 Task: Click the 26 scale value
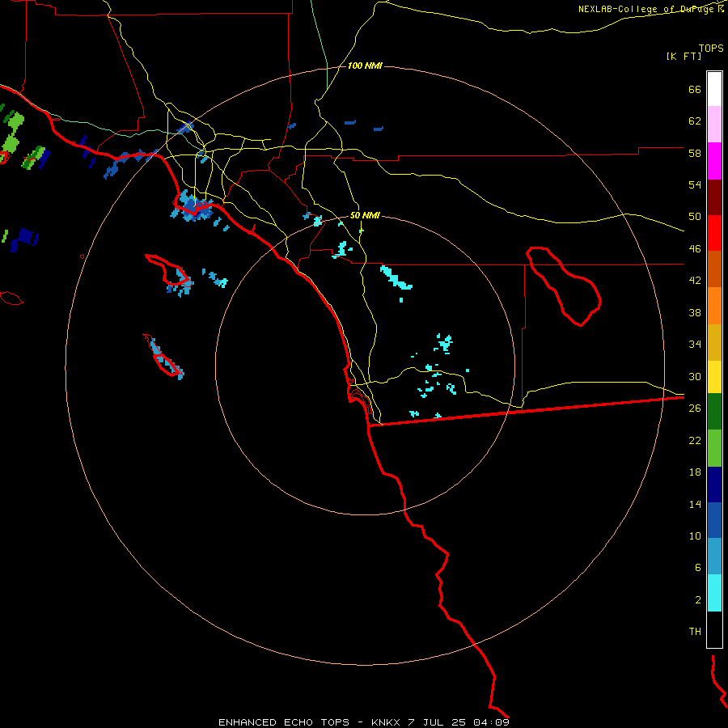695,408
